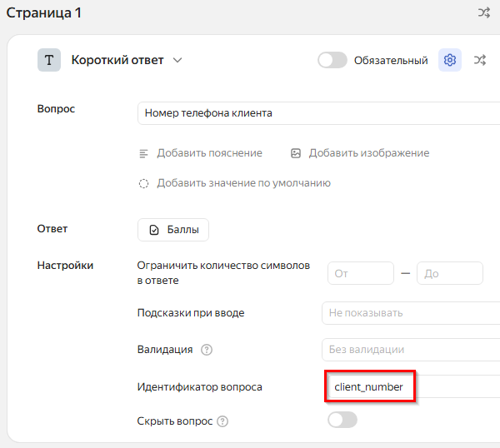The width and height of the screenshot is (500, 448).
Task: Click the До character limit field
Action: pyautogui.click(x=450, y=273)
